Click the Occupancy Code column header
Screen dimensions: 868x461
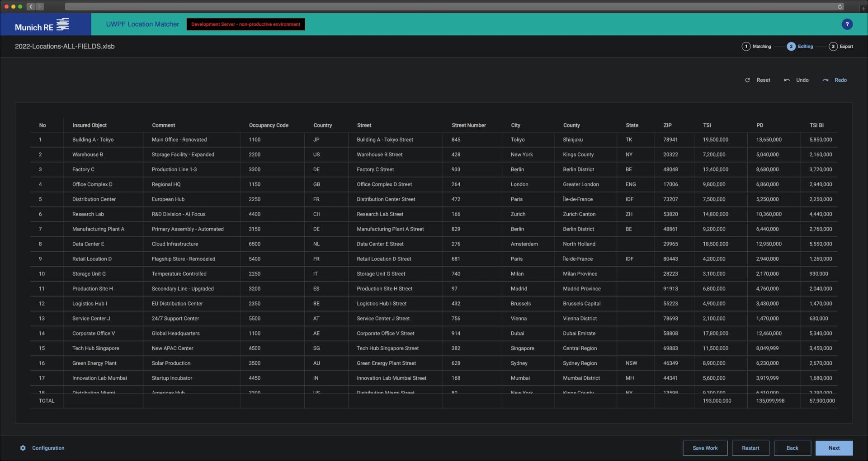269,125
